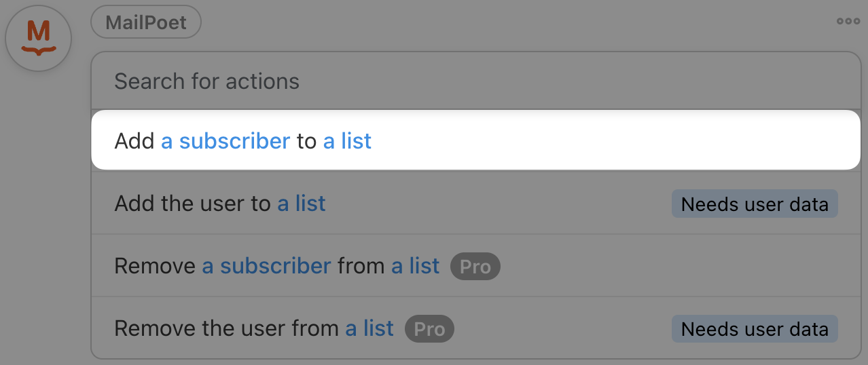The height and width of the screenshot is (365, 868).
Task: Click 'a subscriber' link in Add action
Action: pos(225,140)
